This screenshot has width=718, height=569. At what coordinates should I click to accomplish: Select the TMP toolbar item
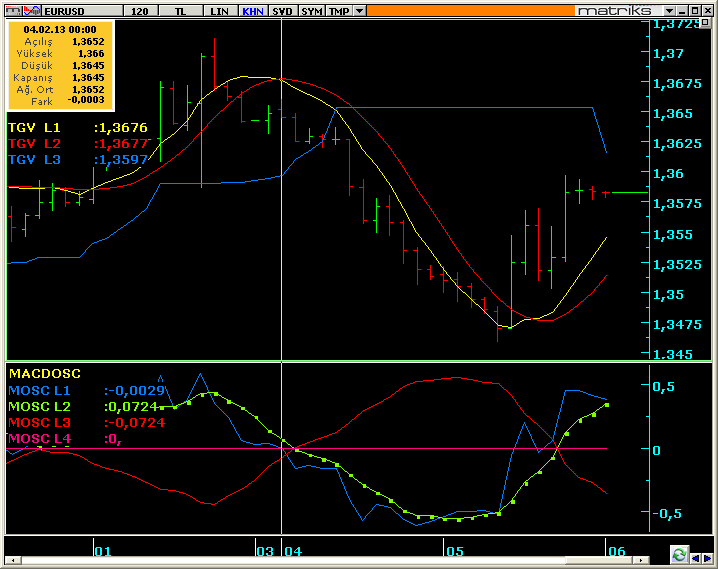339,11
